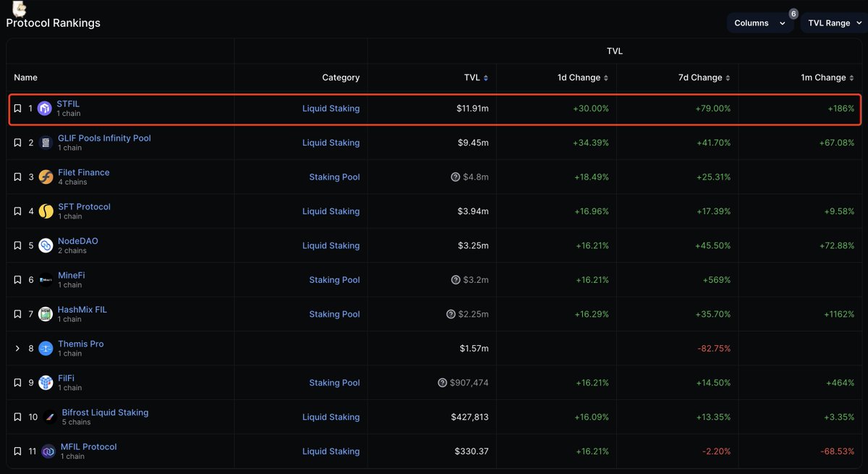The image size is (868, 474).
Task: Click the Filet Finance logo icon
Action: [46, 177]
